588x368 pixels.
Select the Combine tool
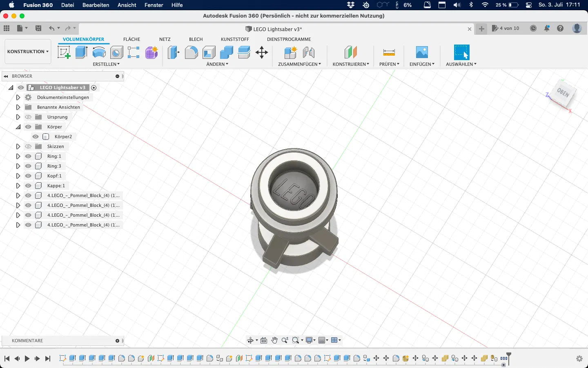pos(226,52)
